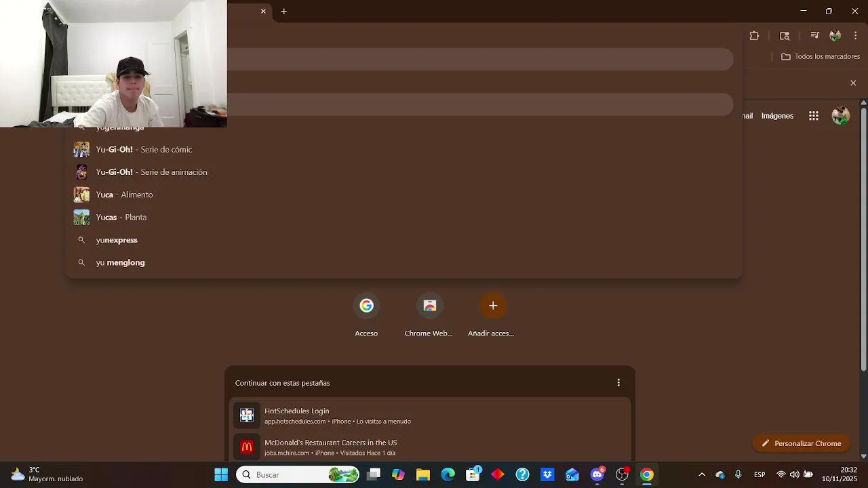Open the Windows Start menu
The image size is (868, 488).
221,474
